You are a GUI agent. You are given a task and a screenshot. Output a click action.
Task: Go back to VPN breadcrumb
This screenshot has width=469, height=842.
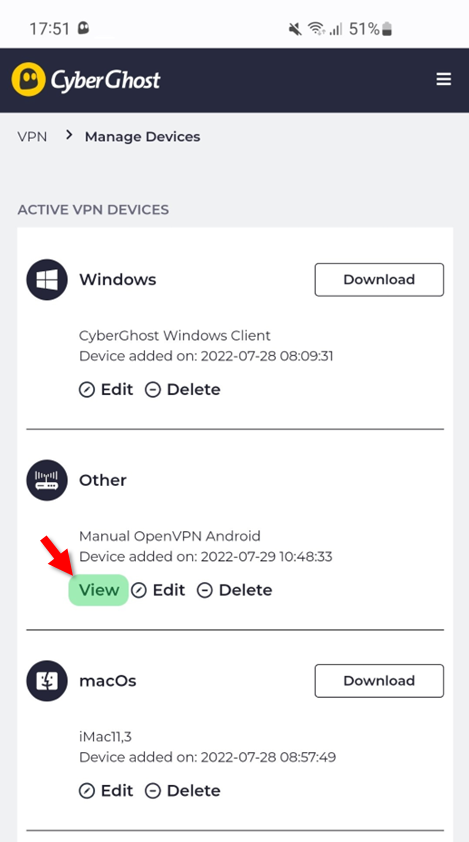tap(32, 137)
